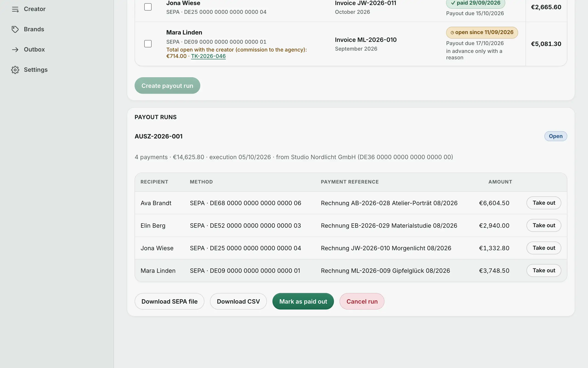
Task: Click the Elin Berg recipient cell
Action: 153,226
